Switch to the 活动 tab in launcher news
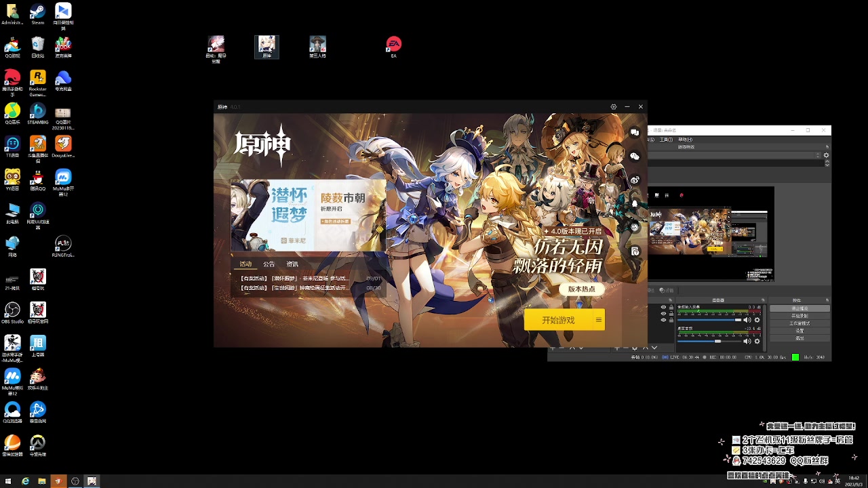The height and width of the screenshot is (488, 868). tap(245, 264)
